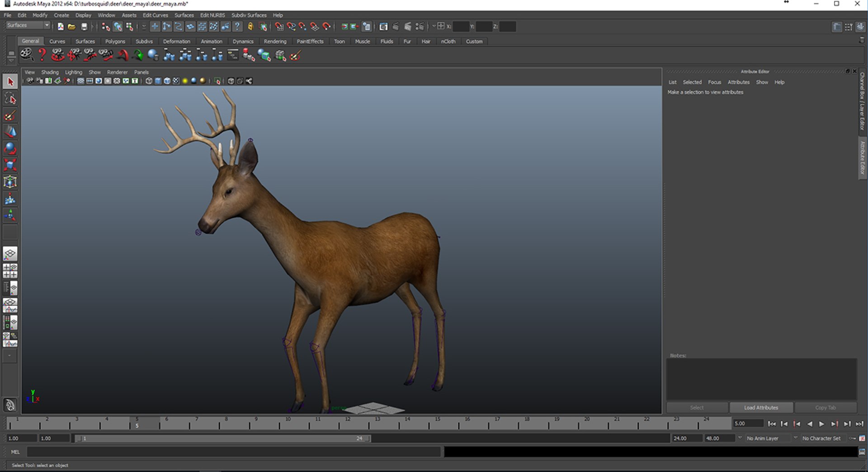Toggle wireframe shading in viewport toolbar
Image resolution: width=868 pixels, height=472 pixels.
point(149,81)
